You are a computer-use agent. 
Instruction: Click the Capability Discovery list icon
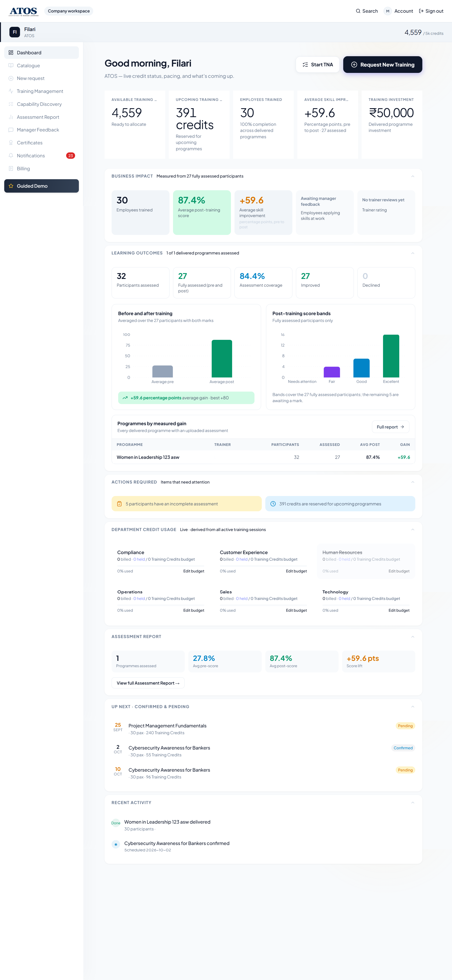pos(11,104)
